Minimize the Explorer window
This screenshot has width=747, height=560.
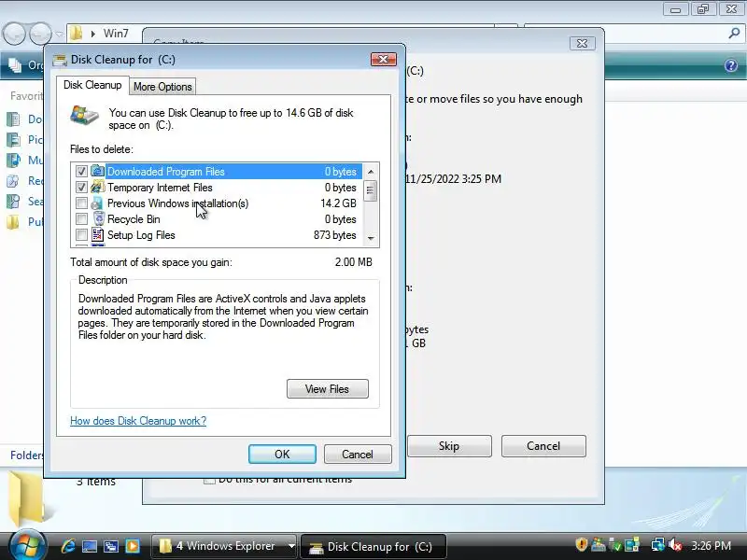[675, 9]
